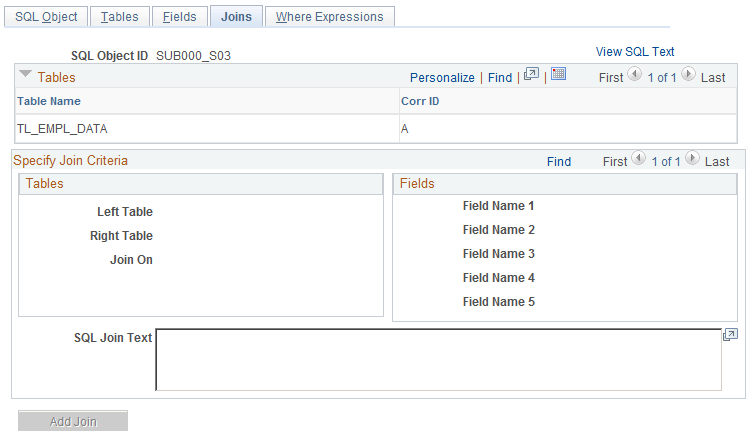Screen dimensions: 753x436
Task: Switch to the Tables tab
Action: [120, 17]
